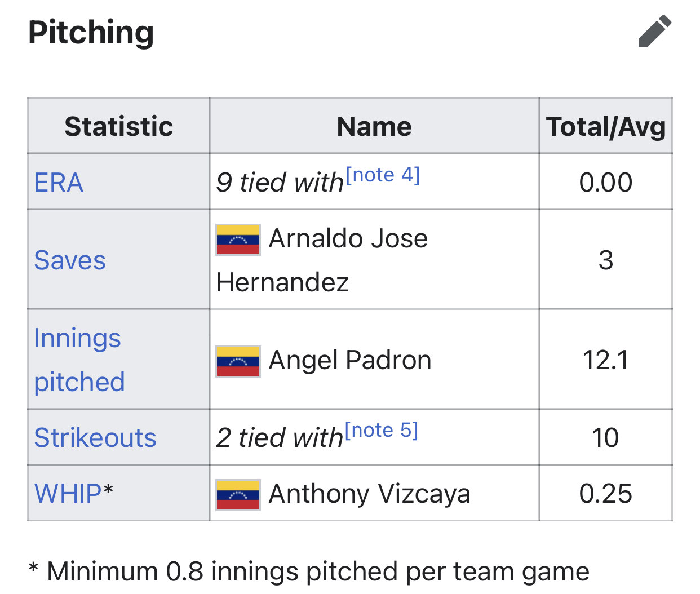This screenshot has width=700, height=594.
Task: Open the WHIP link
Action: tap(68, 494)
